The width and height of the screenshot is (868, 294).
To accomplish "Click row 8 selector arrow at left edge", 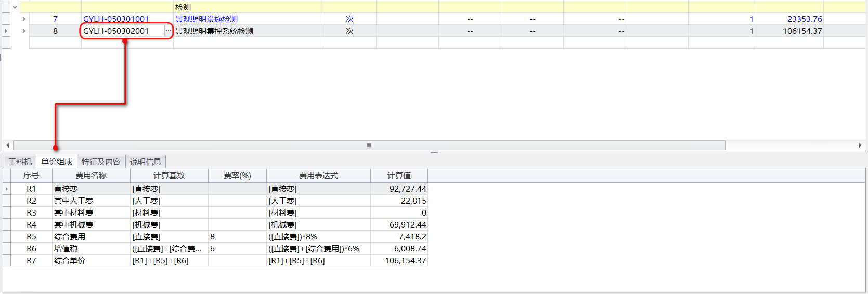I will pos(6,31).
